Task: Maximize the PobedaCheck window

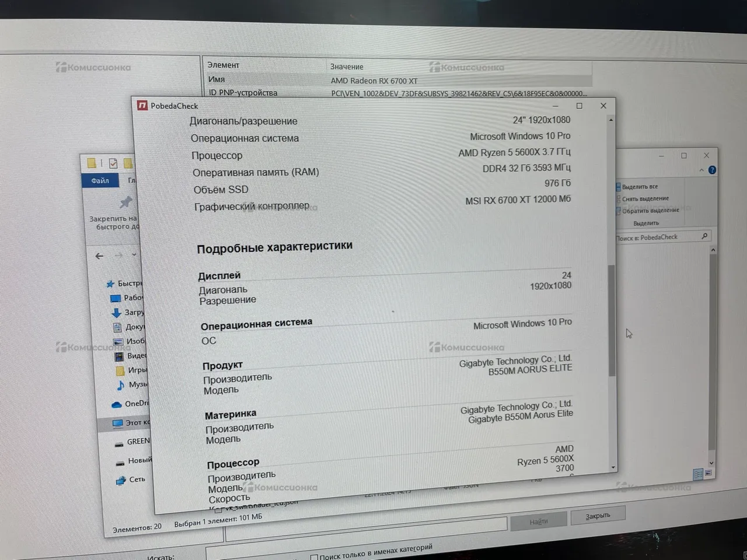Action: 579,106
